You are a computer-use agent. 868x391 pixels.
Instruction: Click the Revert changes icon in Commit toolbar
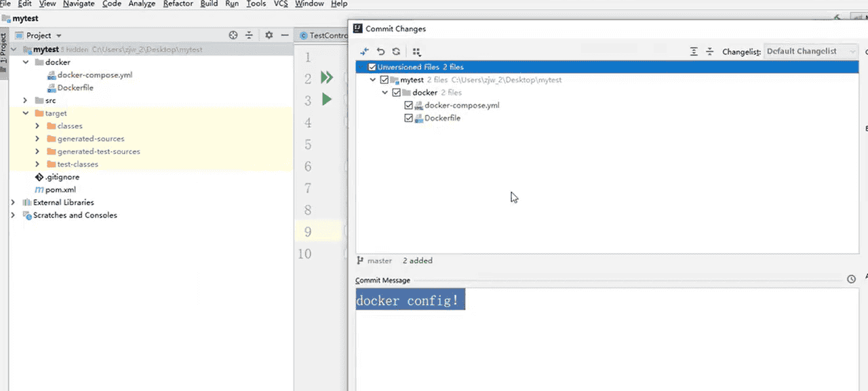tap(380, 51)
